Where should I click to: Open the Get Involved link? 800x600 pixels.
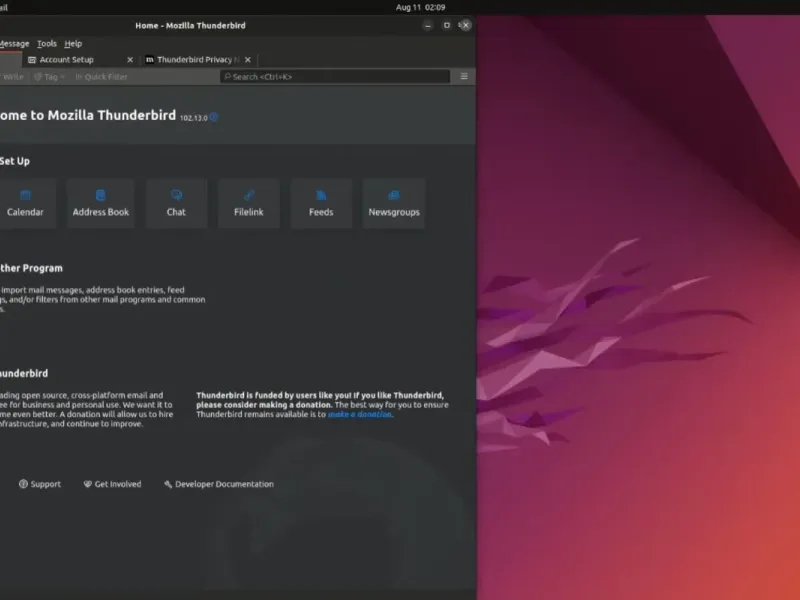(112, 484)
